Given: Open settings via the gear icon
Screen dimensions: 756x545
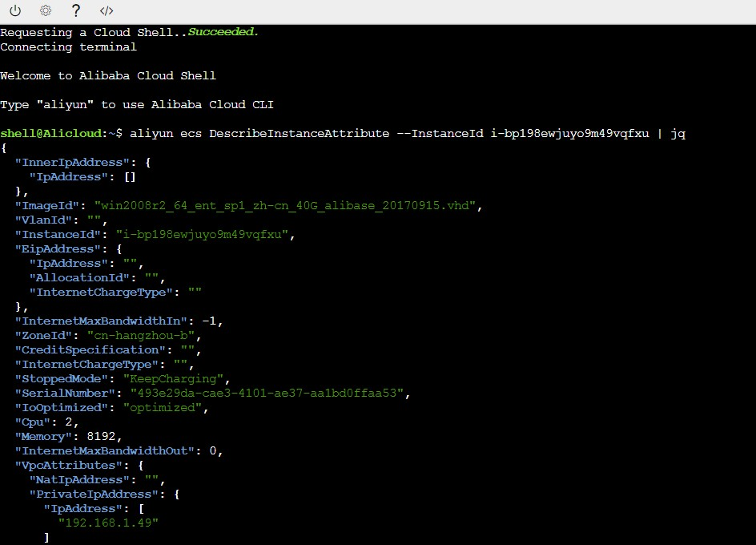Looking at the screenshot, I should tap(46, 10).
